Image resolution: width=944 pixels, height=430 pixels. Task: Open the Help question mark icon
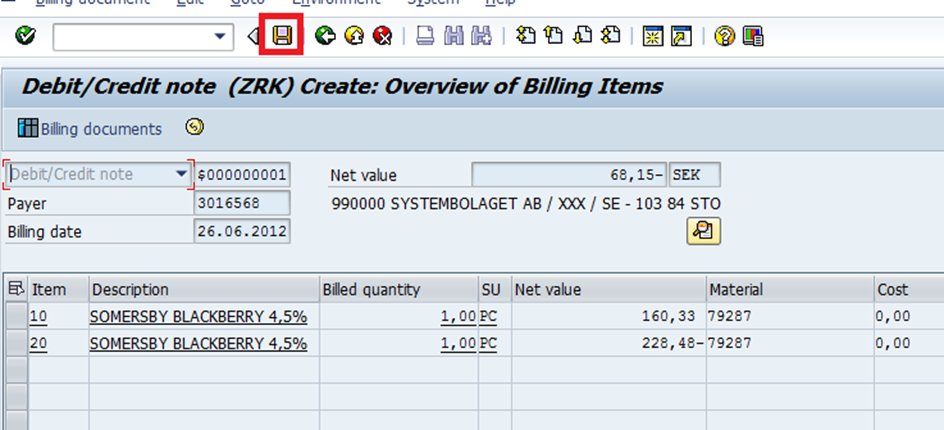tap(725, 37)
